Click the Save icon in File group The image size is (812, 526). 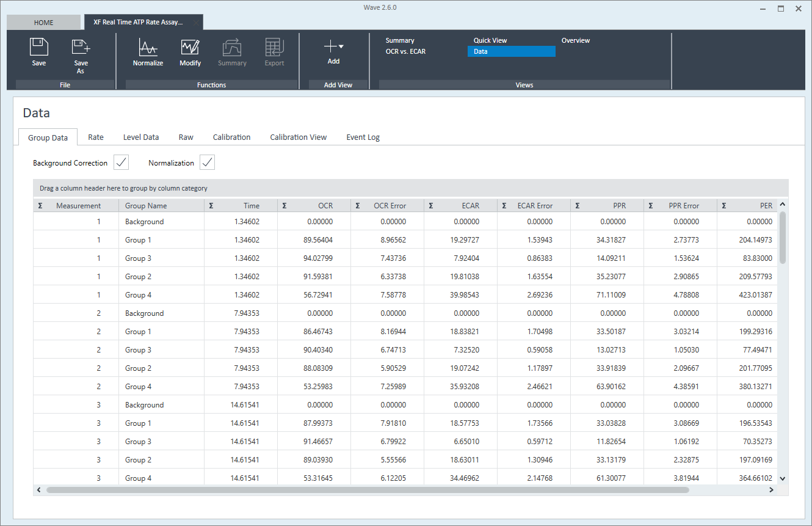click(39, 48)
